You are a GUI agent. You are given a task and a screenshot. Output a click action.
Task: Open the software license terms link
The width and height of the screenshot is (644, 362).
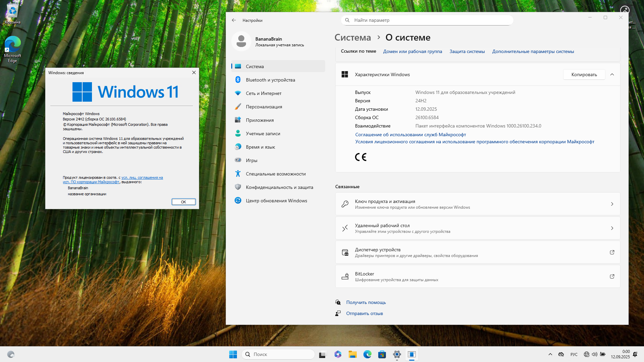click(475, 142)
